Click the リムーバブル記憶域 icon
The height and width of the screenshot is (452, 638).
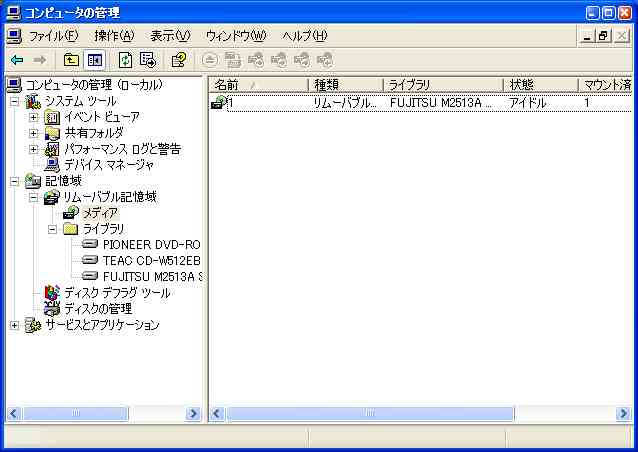[52, 197]
